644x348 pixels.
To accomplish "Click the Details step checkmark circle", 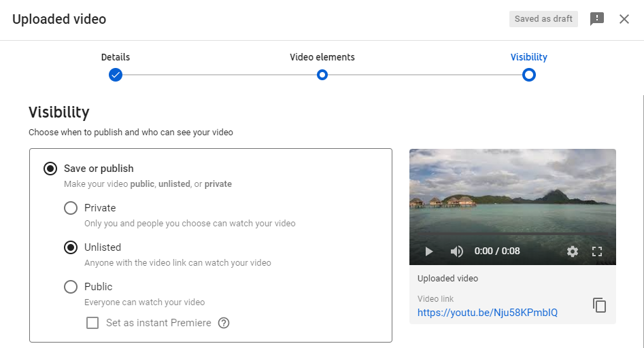I will tap(116, 75).
